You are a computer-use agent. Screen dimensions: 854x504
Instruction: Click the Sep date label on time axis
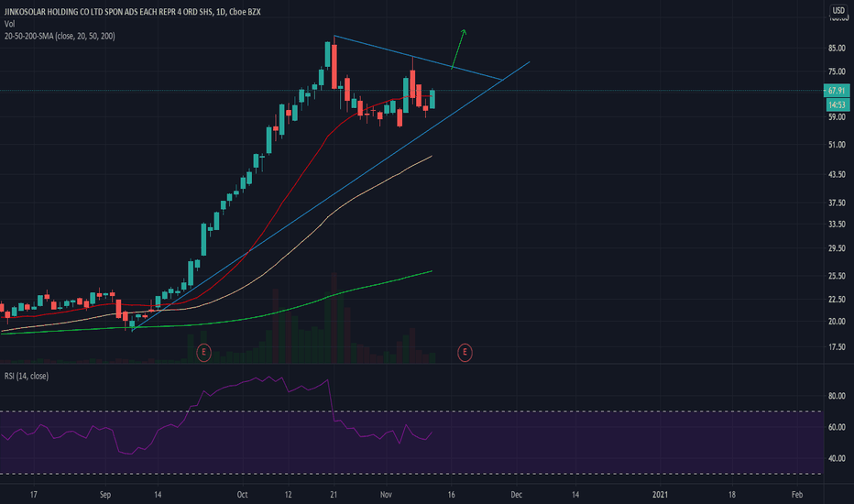[105, 495]
